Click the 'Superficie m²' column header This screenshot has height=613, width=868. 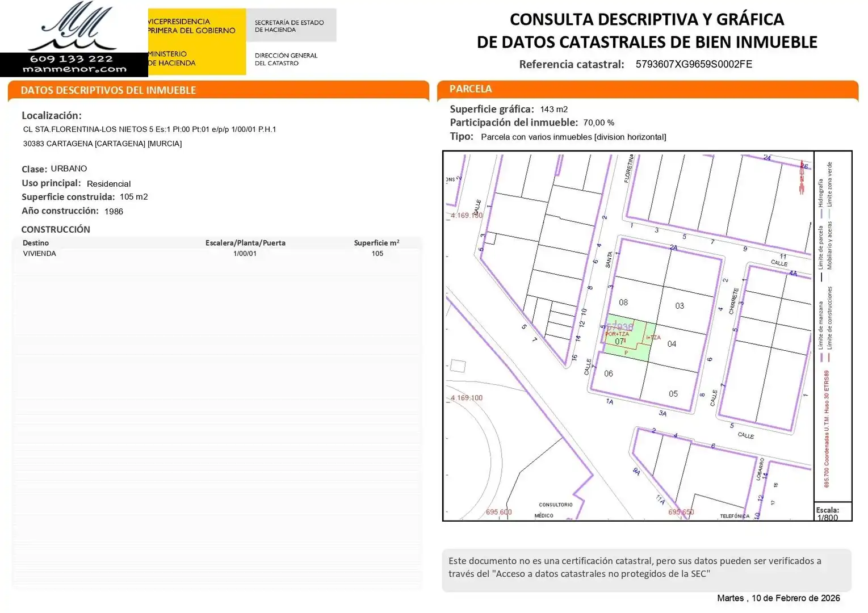coord(376,243)
